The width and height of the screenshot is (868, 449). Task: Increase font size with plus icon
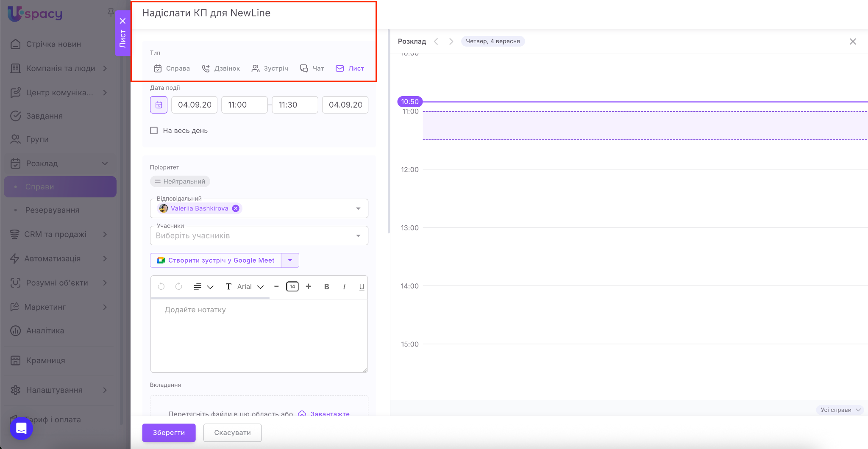[x=309, y=286]
